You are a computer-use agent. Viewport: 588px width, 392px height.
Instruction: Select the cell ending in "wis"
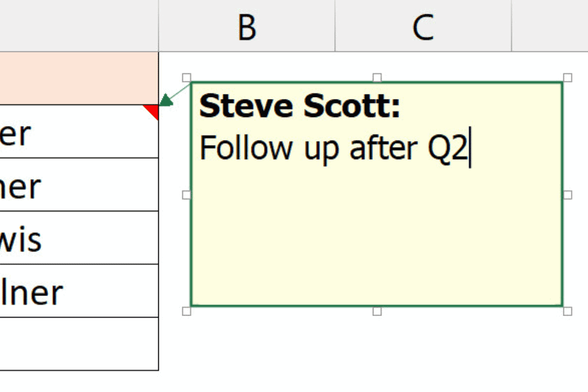point(78,238)
